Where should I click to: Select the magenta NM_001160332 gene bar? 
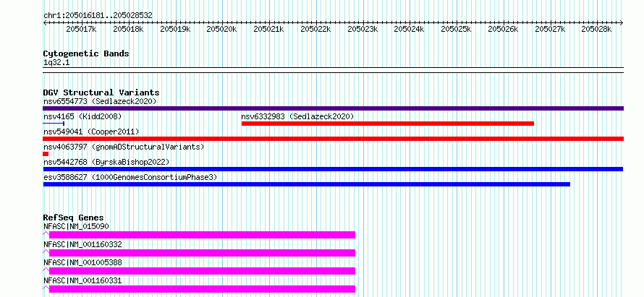[202, 253]
